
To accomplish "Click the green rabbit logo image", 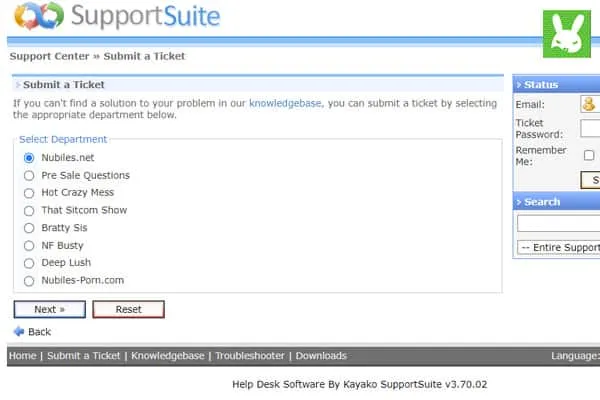I will point(567,34).
